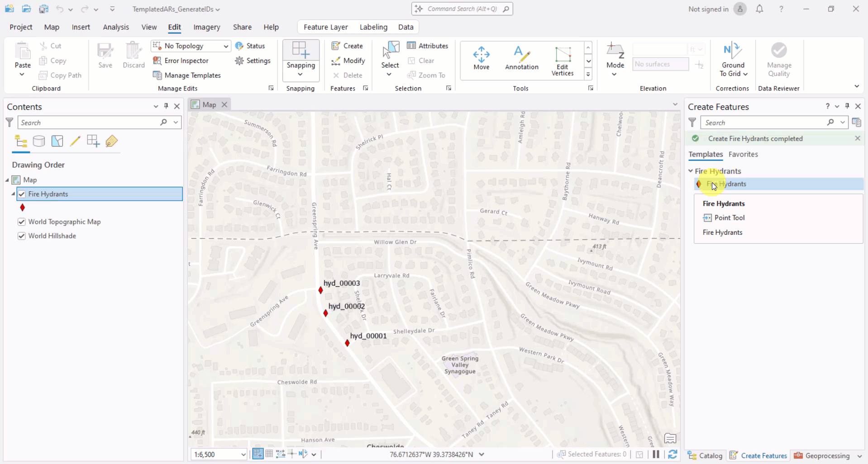Switch to the Favorites tab
This screenshot has width=868, height=464.
[743, 154]
